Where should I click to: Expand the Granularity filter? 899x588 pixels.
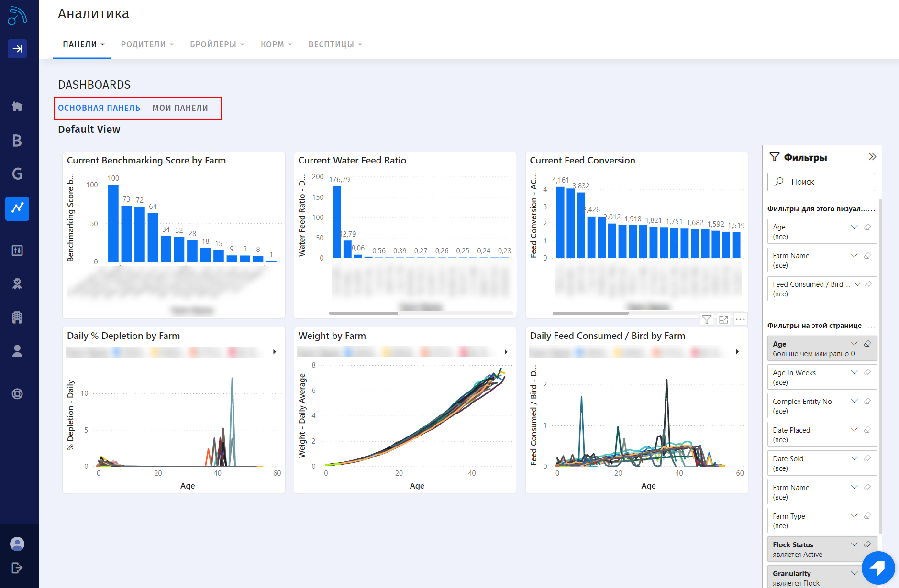coord(854,573)
